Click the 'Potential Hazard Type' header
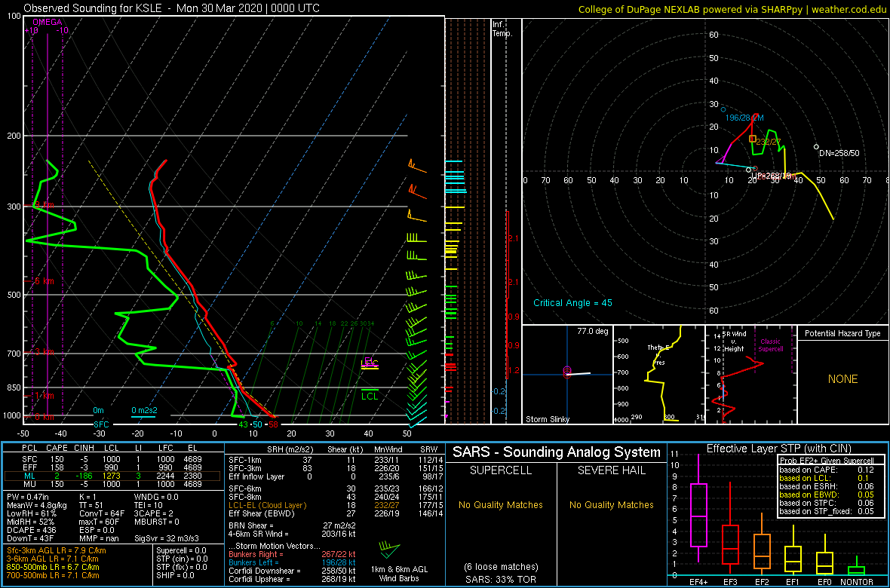The width and height of the screenshot is (890, 588). (x=842, y=334)
